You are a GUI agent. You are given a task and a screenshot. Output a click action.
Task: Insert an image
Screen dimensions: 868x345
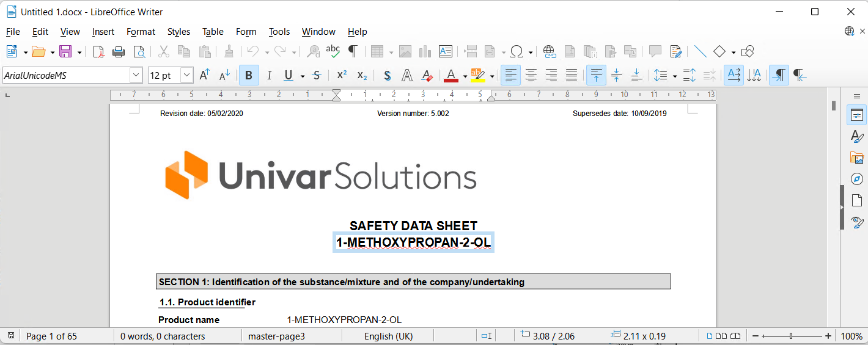(405, 51)
